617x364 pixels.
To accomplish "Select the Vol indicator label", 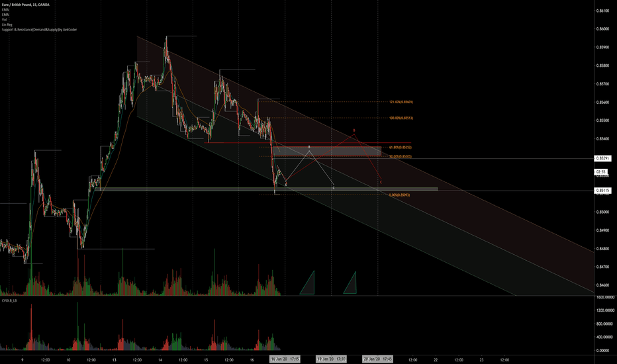I will point(5,19).
